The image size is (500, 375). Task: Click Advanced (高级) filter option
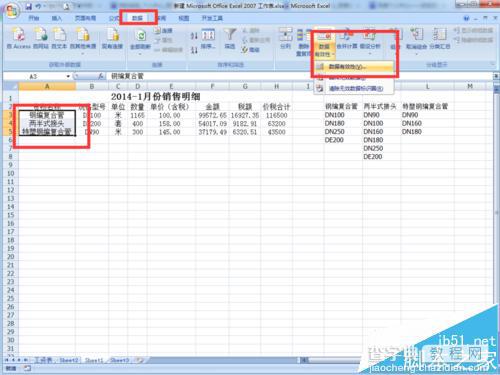click(251, 50)
